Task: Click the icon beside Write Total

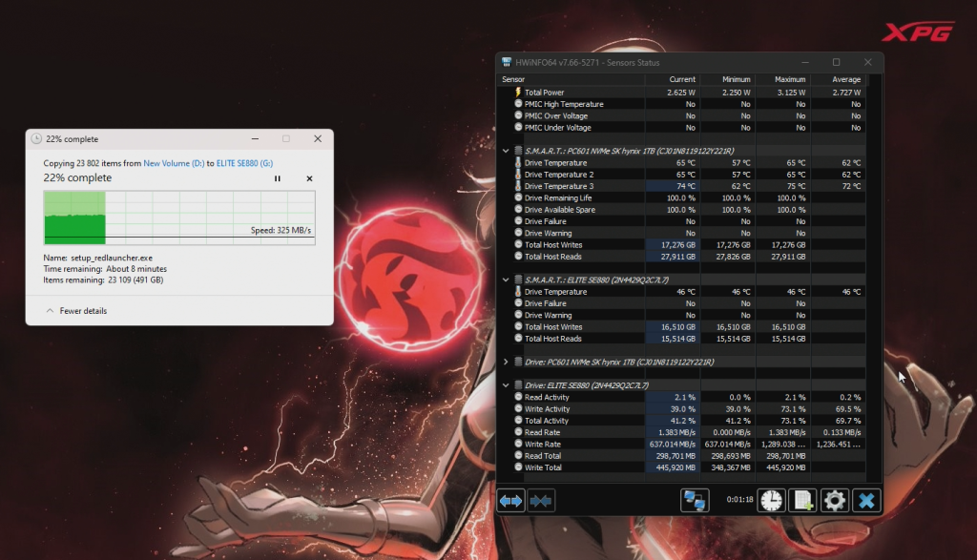Action: pyautogui.click(x=518, y=467)
